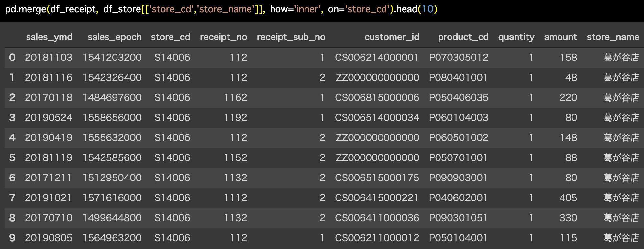644x249 pixels.
Task: Select the amount column header
Action: tap(561, 37)
